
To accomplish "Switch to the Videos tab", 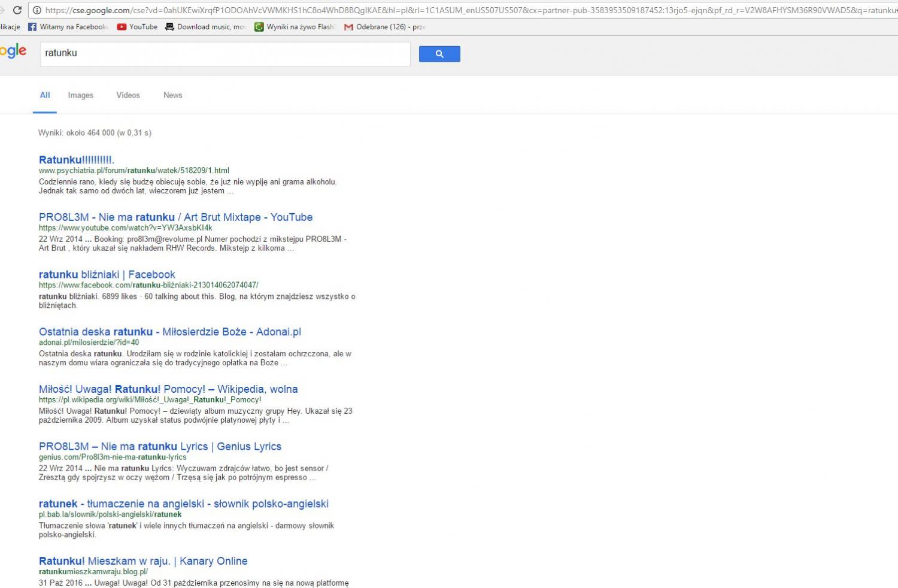I will [128, 95].
